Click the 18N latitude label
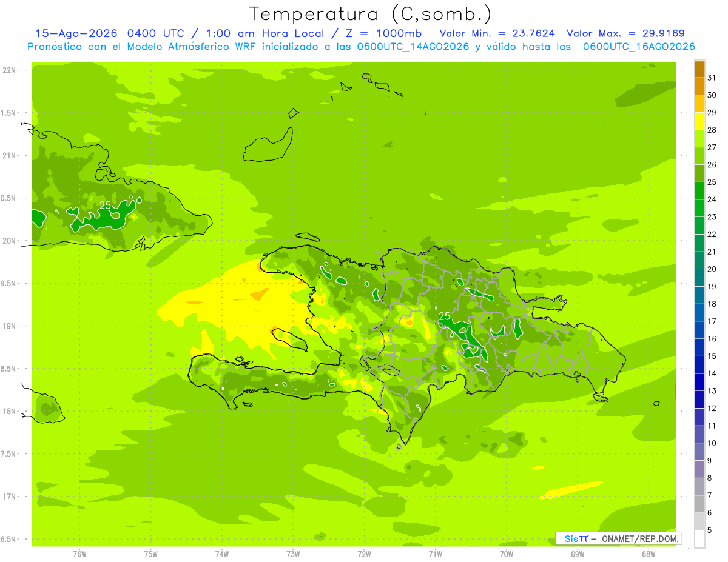 10,412
